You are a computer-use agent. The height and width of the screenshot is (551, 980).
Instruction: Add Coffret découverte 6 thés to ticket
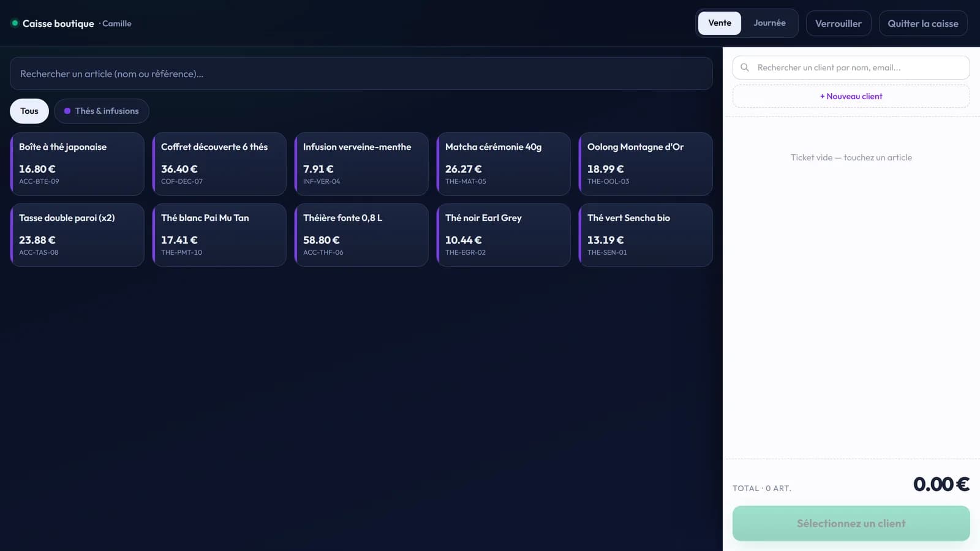(x=219, y=164)
